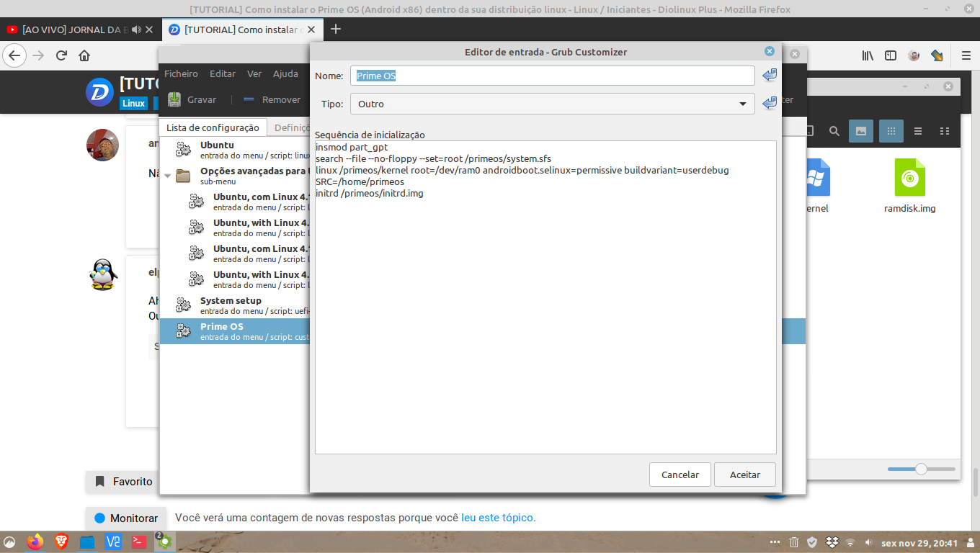Open the Ficheiro menu

[181, 73]
